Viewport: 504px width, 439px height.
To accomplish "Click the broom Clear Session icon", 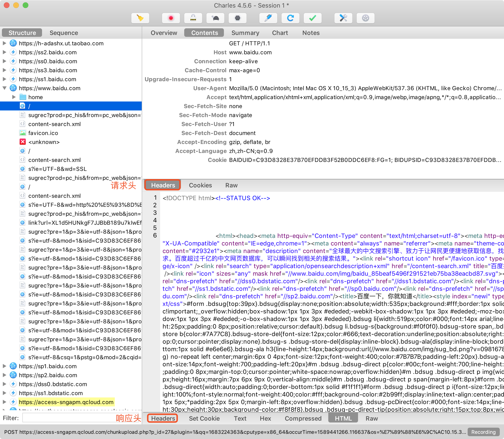I will (x=140, y=18).
